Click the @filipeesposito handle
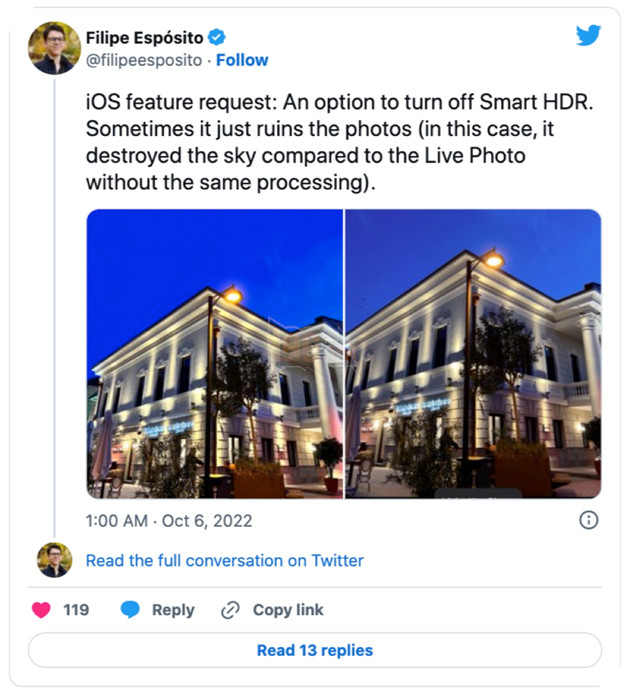This screenshot has width=630, height=697. coord(144,60)
